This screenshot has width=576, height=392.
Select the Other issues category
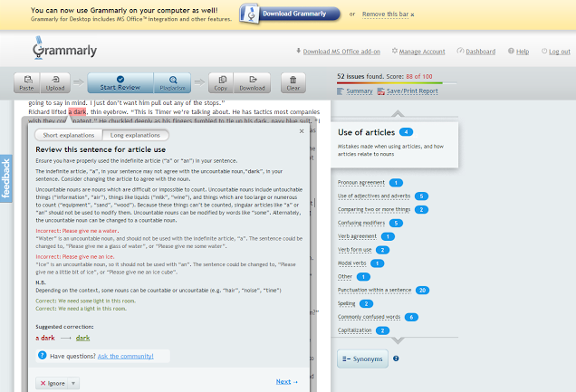(344, 276)
